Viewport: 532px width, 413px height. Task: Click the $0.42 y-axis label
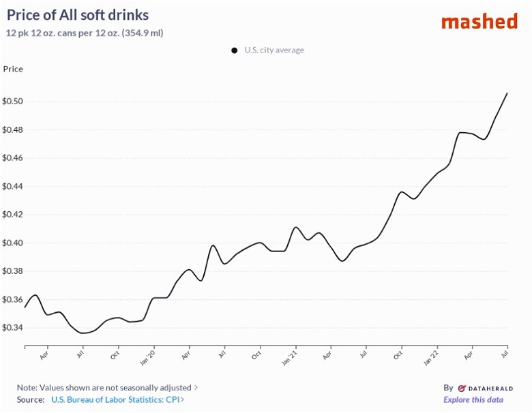pyautogui.click(x=13, y=215)
